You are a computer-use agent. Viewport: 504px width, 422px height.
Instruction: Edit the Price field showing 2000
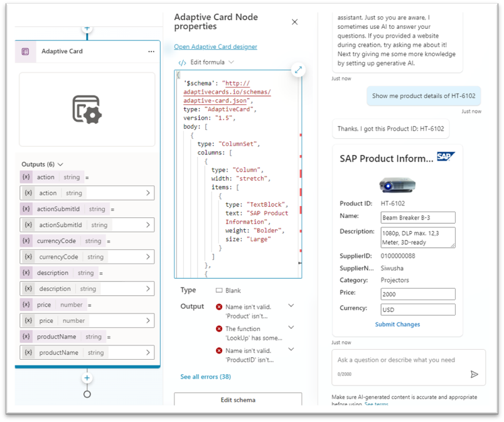pos(418,294)
